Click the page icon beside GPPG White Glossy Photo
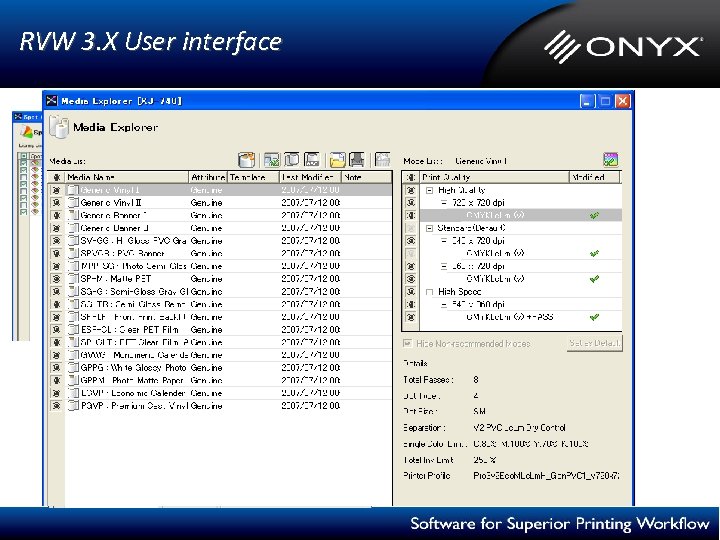Image resolution: width=720 pixels, height=540 pixels. tap(73, 368)
